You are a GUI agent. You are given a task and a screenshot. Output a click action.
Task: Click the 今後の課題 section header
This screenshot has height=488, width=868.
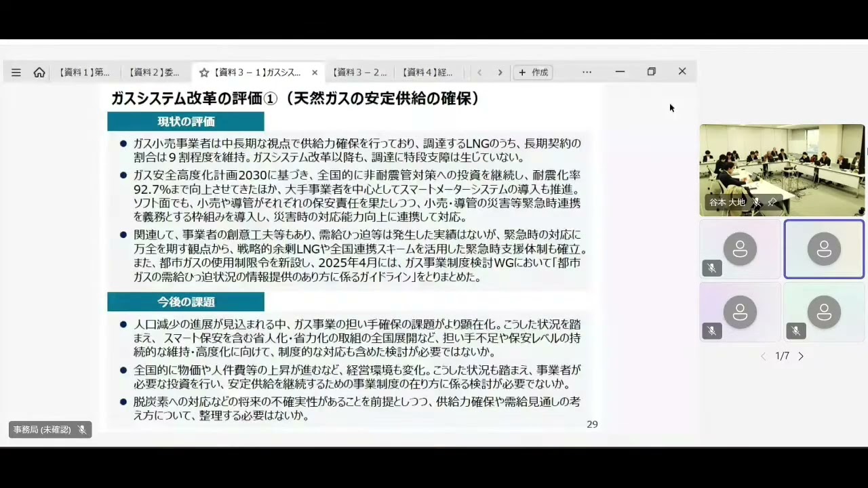point(186,302)
